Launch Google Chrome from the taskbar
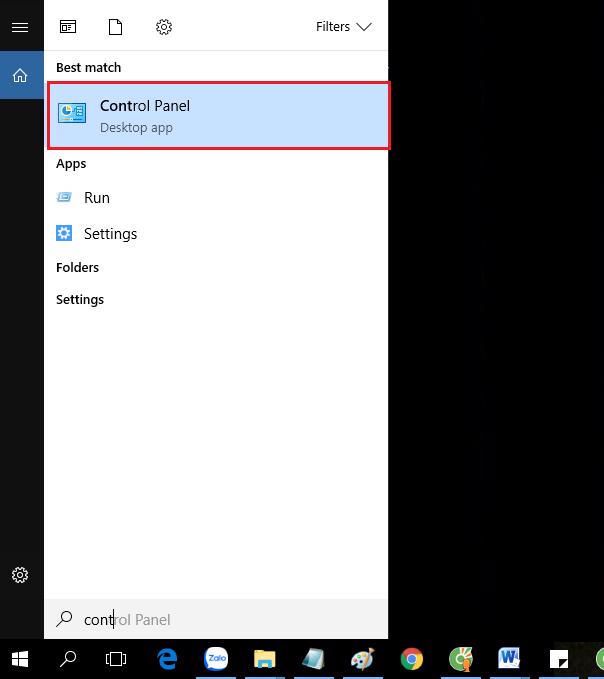Screen dimensions: 604x679 pos(411,659)
